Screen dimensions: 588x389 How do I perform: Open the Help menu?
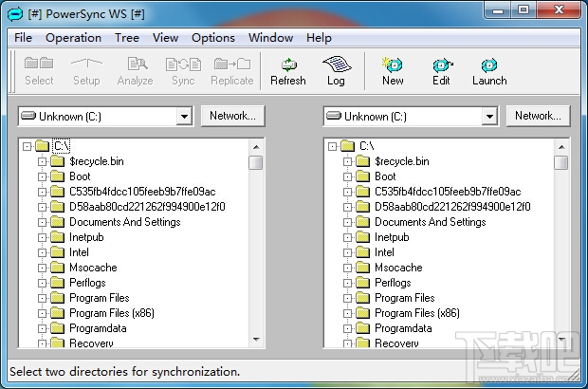319,38
